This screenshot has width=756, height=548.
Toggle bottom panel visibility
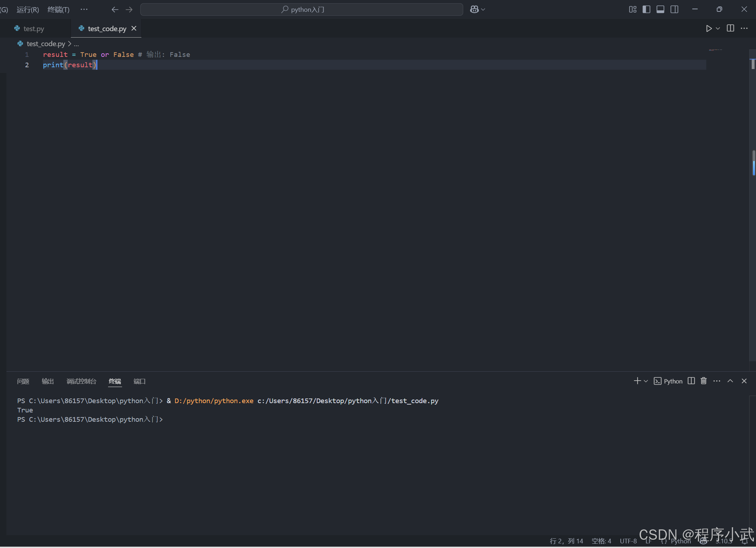click(x=660, y=10)
